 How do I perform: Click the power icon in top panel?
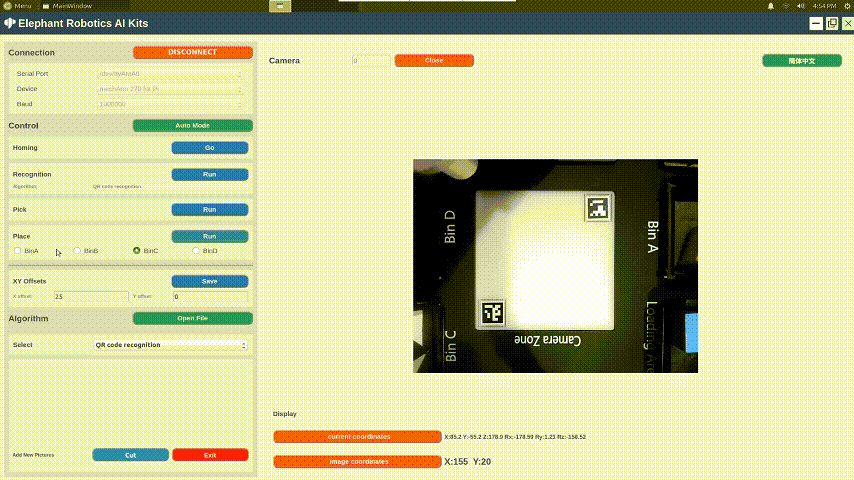click(x=848, y=5)
